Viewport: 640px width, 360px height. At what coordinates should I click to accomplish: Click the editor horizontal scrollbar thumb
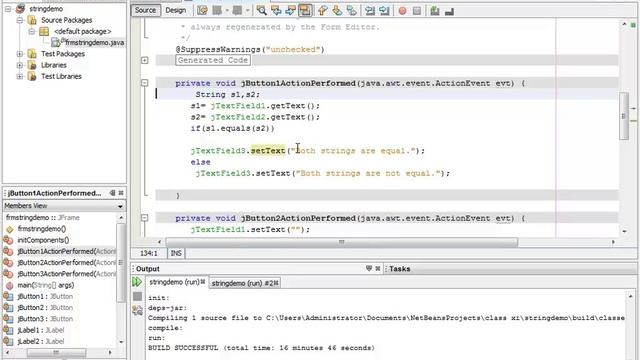[342, 242]
